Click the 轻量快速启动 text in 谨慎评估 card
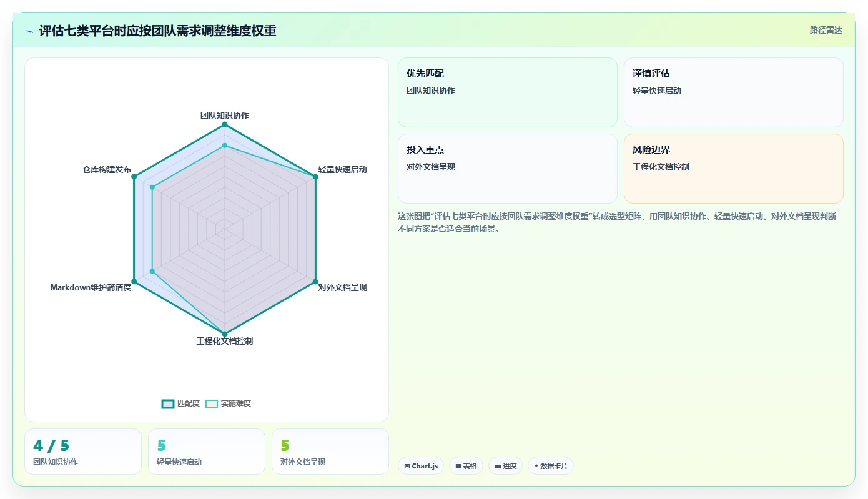The image size is (868, 499). (657, 91)
